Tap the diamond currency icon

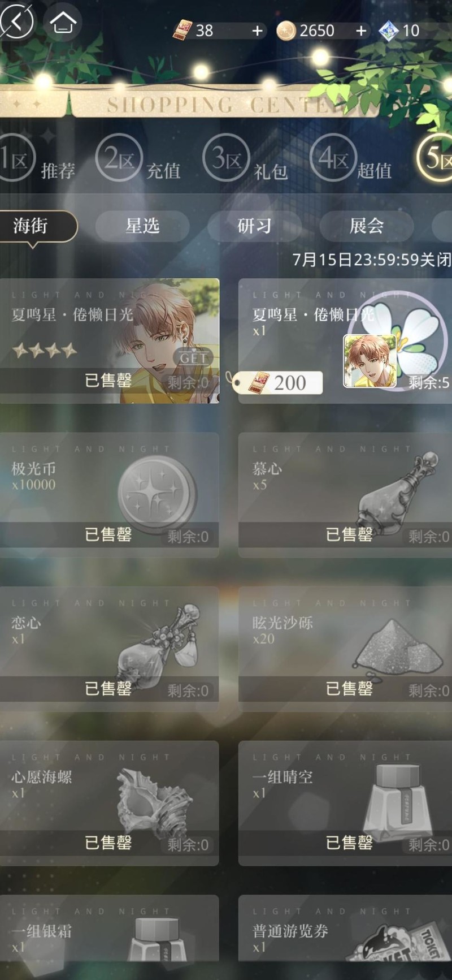pos(389,31)
